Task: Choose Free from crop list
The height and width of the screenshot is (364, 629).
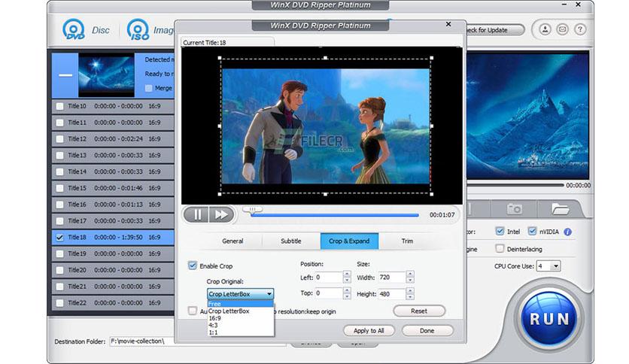Action: tap(240, 304)
